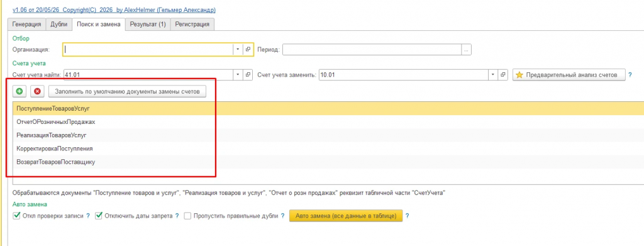
Task: Help question mark after Авто замена button
Action: tap(408, 216)
